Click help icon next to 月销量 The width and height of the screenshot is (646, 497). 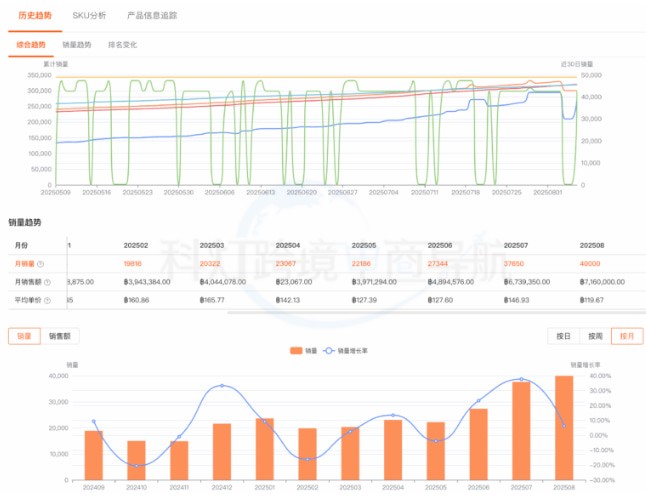tap(41, 264)
